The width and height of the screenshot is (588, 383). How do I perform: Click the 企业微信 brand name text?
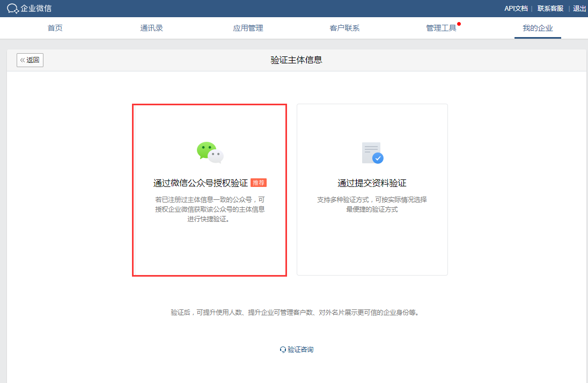click(x=36, y=9)
